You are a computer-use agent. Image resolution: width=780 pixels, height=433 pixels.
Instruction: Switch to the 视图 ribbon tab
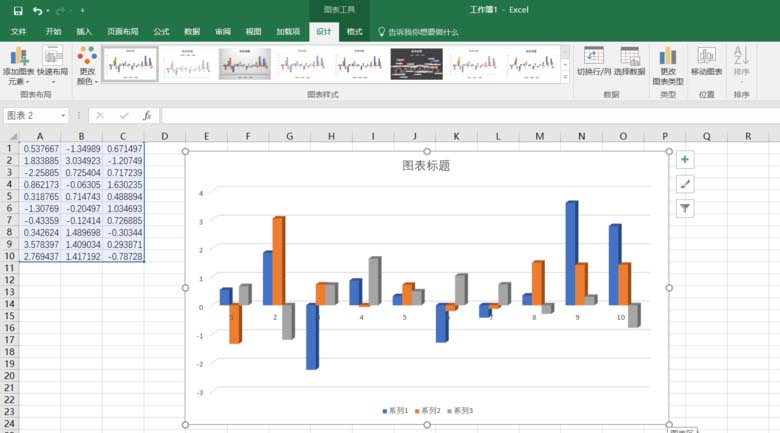point(253,32)
